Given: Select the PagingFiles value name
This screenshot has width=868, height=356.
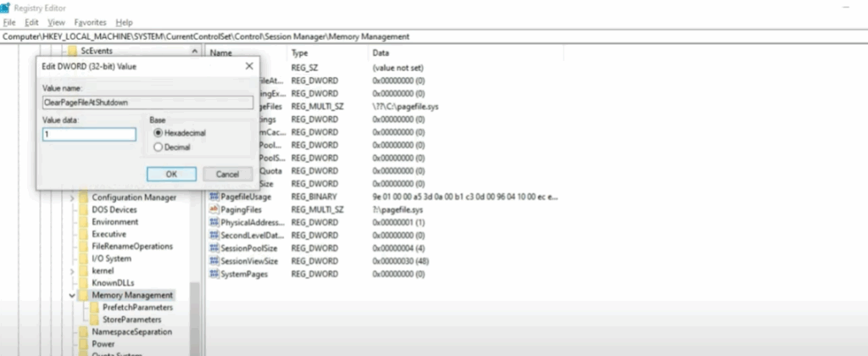Looking at the screenshot, I should tap(241, 210).
